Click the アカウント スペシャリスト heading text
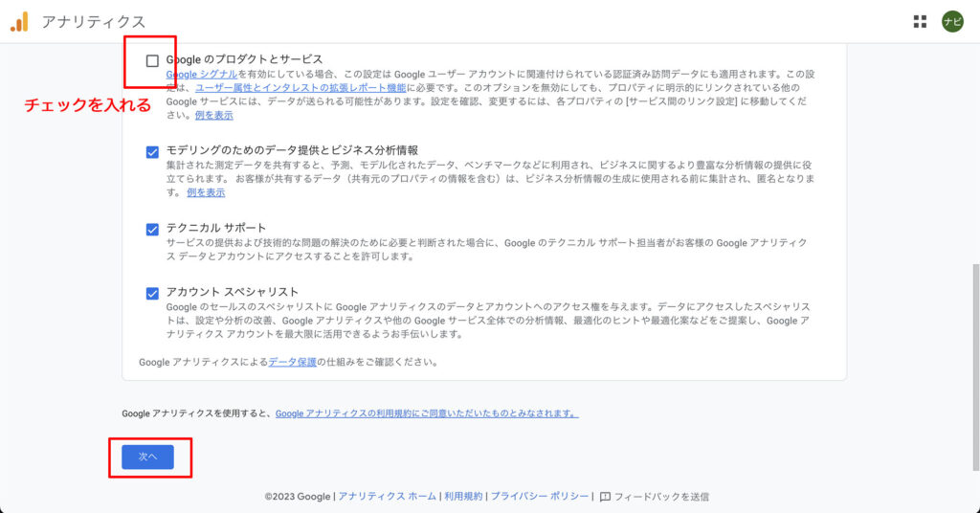980x513 pixels. (x=233, y=292)
